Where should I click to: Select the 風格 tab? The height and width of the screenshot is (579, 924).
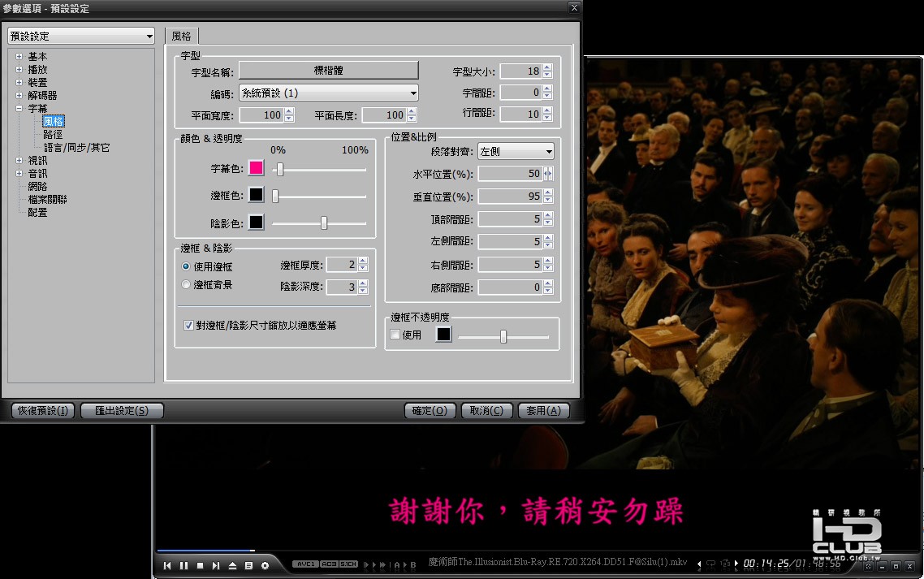pyautogui.click(x=182, y=36)
